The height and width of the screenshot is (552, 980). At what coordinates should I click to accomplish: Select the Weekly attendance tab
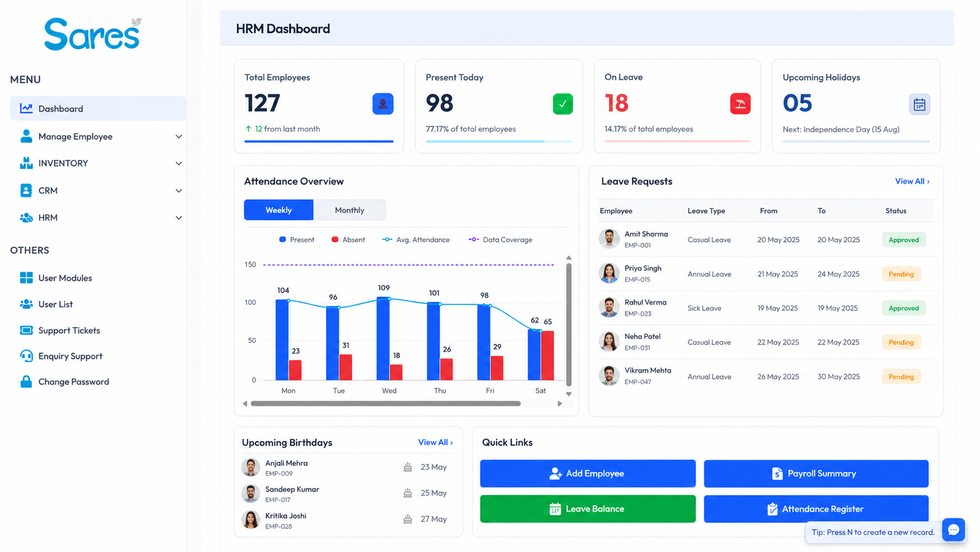(278, 210)
